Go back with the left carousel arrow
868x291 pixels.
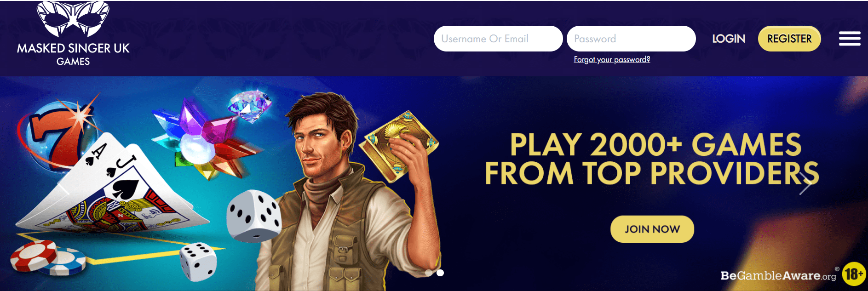63,183
